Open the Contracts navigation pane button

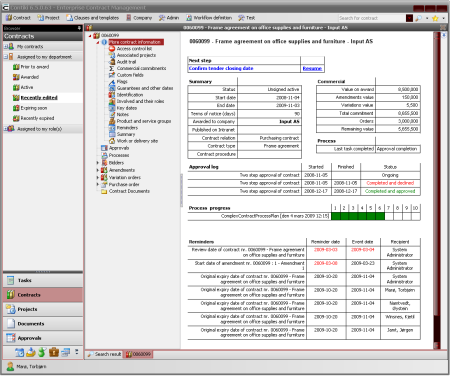click(43, 295)
